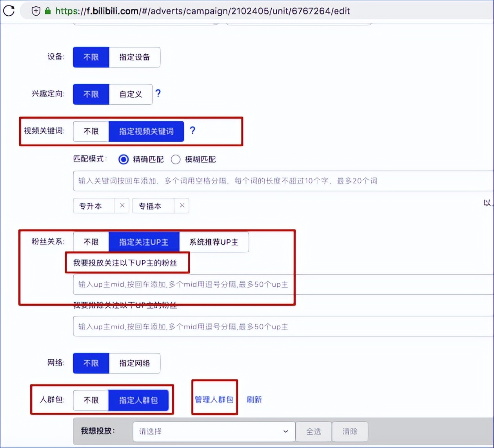494x448 pixels.
Task: Click the question mark beside 兴趣定向
Action: (158, 94)
